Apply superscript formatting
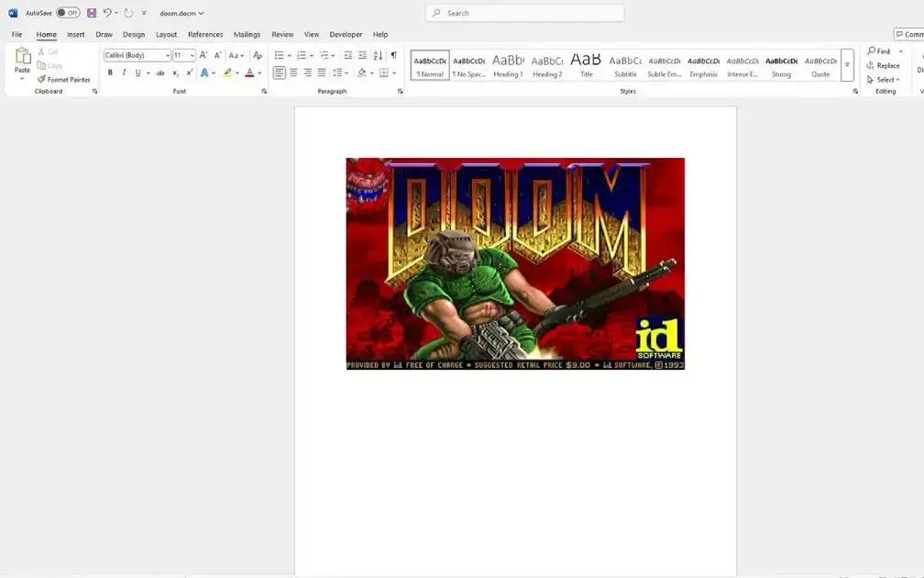The height and width of the screenshot is (578, 924). pos(189,73)
